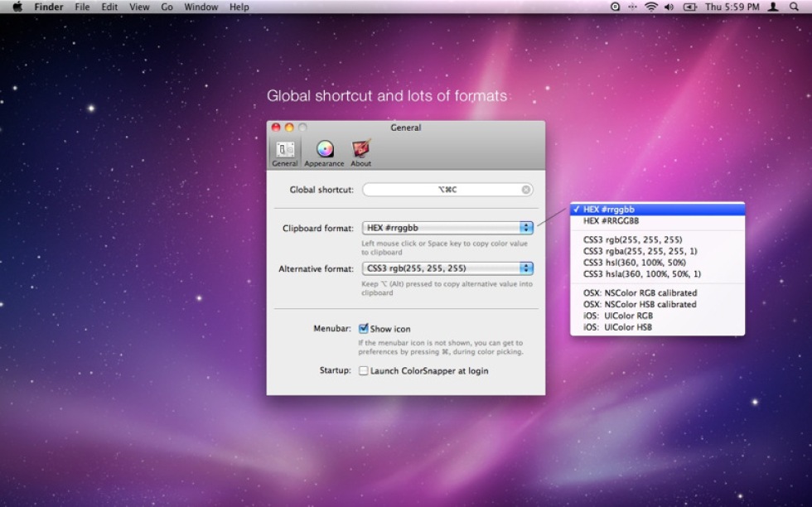The height and width of the screenshot is (507, 812).
Task: Switch to the Appearance color wheel pane
Action: pyautogui.click(x=324, y=152)
